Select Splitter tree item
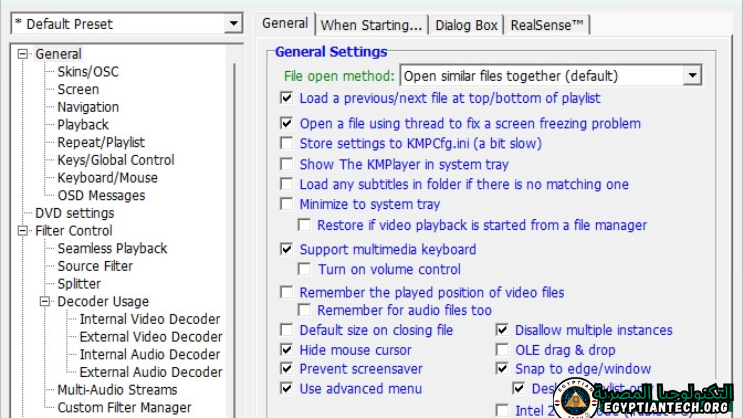Image resolution: width=743 pixels, height=418 pixels. pyautogui.click(x=79, y=284)
